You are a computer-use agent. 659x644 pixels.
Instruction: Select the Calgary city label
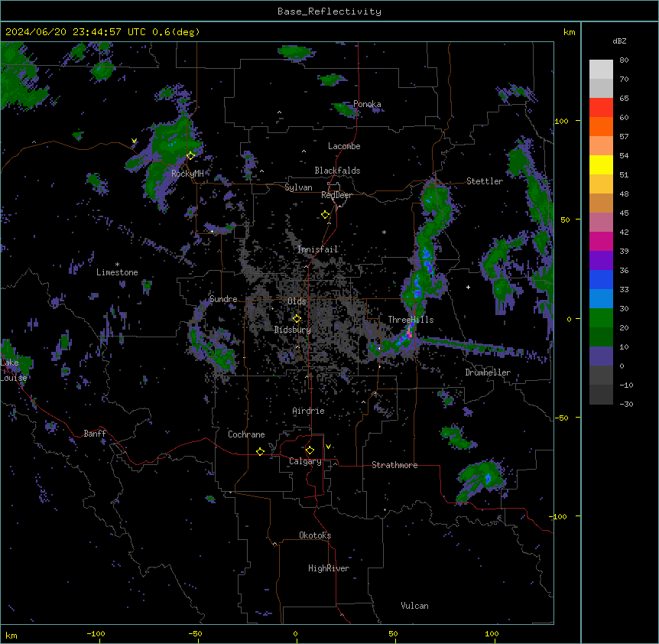pyautogui.click(x=305, y=461)
